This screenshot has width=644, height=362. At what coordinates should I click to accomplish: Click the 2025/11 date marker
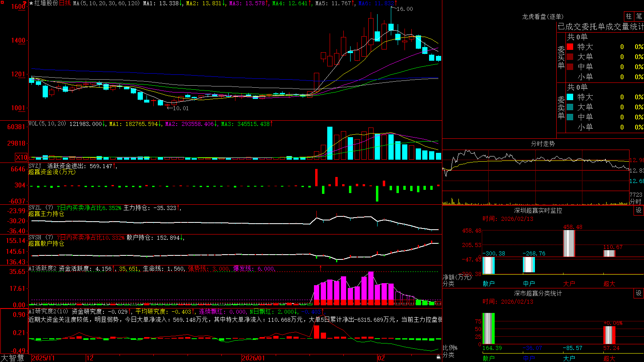(x=43, y=358)
